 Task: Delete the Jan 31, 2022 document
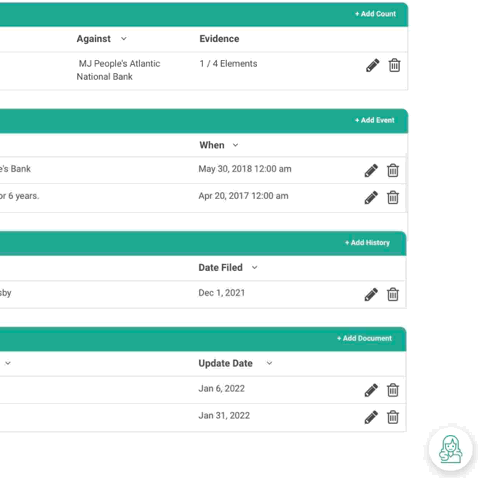point(393,417)
